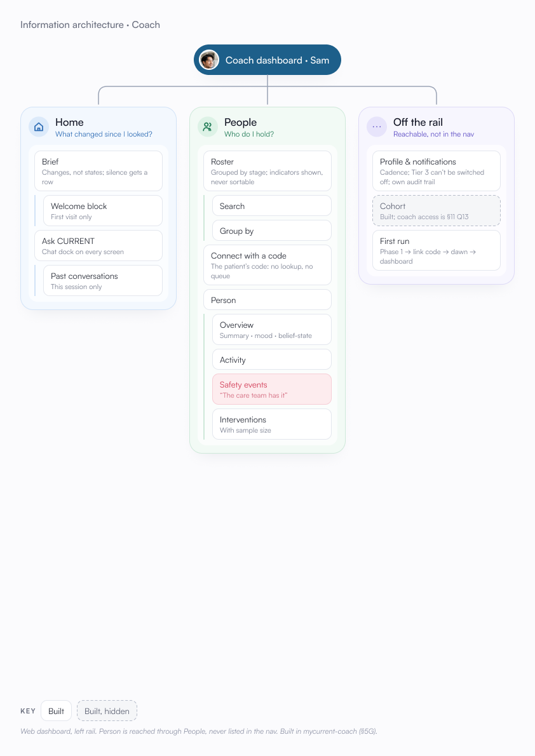This screenshot has height=756, width=535.
Task: Click 'Information architecture · Coach' title
Action: pos(90,25)
